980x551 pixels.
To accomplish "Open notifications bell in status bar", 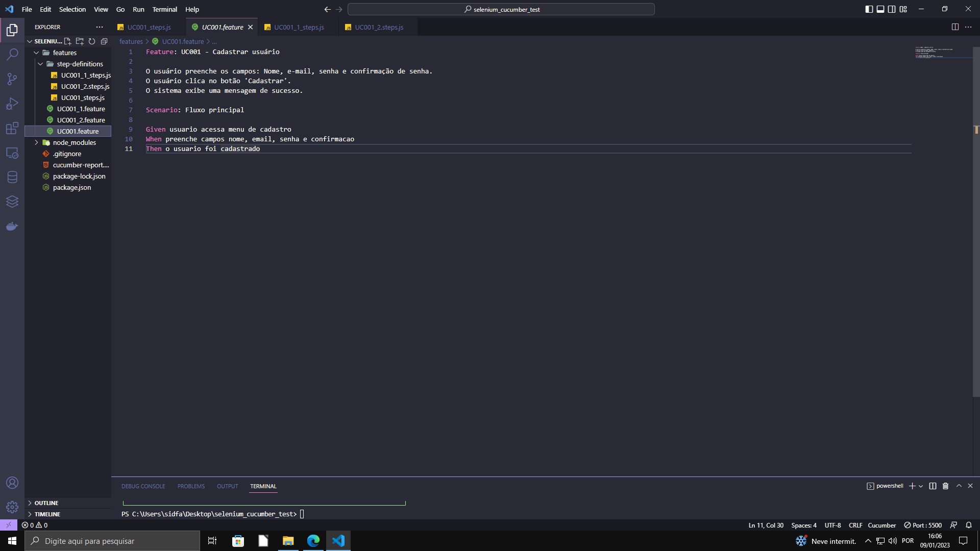I will (969, 525).
